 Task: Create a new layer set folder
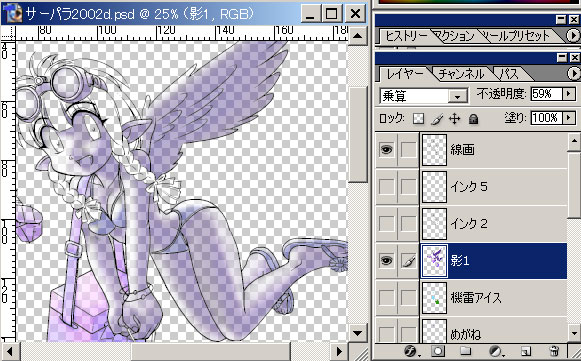point(465,351)
